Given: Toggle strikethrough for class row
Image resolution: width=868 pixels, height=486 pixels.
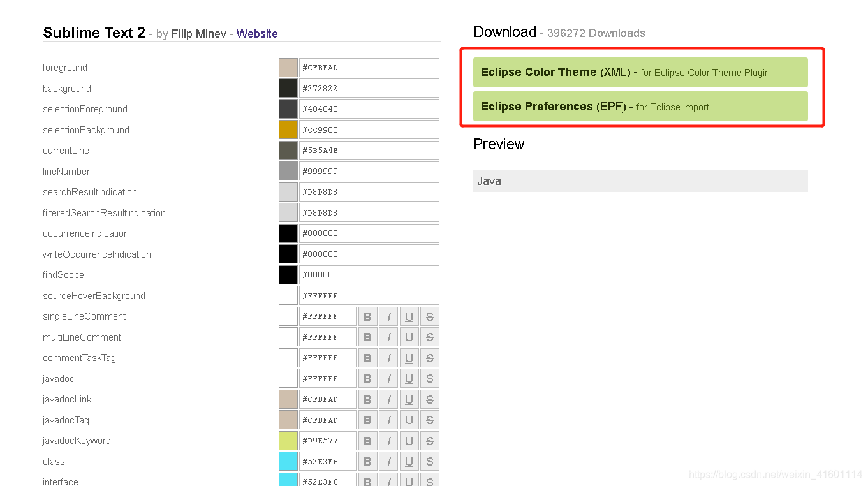Looking at the screenshot, I should [430, 462].
